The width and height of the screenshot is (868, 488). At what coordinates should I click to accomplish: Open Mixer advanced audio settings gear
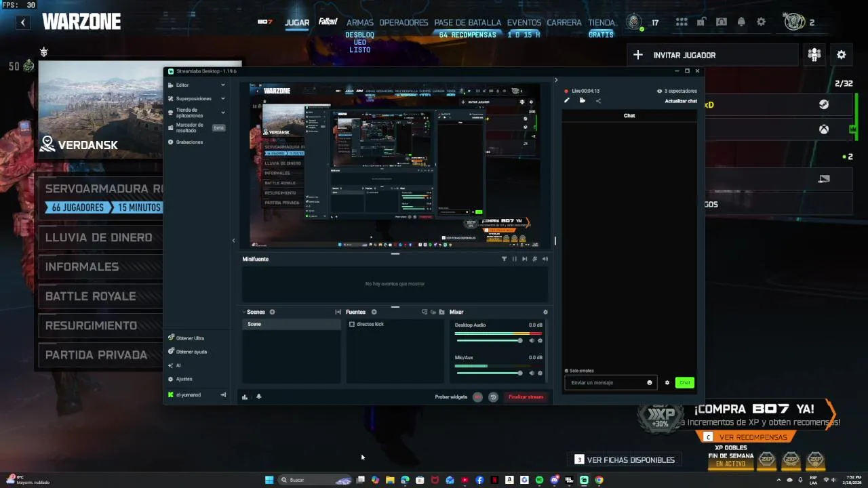pos(545,312)
